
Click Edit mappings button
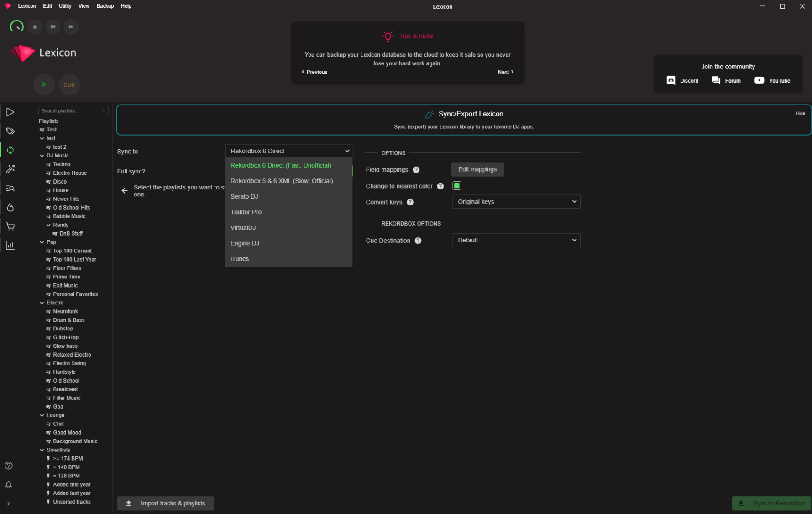(x=477, y=169)
